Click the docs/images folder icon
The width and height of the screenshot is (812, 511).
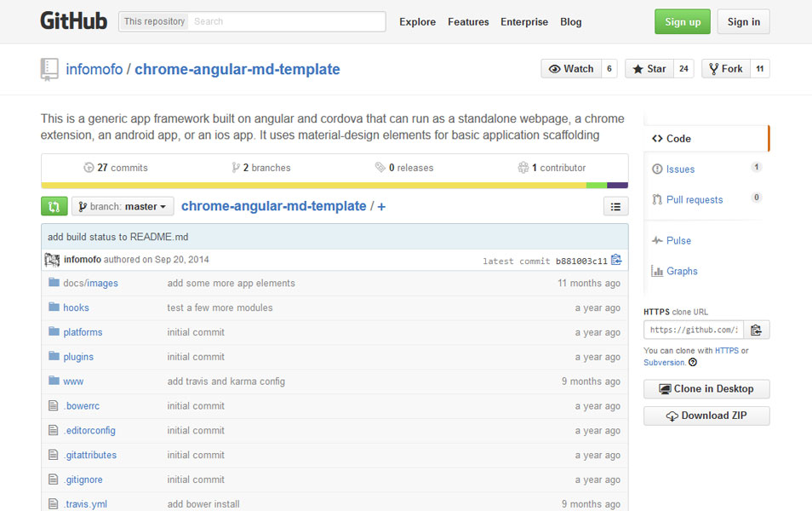point(54,283)
